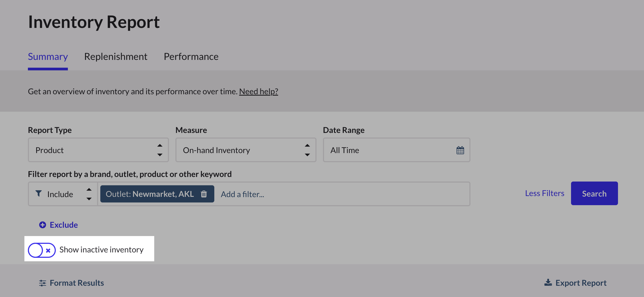Screen dimensions: 644x297
Task: Enable the Show inactive inventory toggle
Action: [x=41, y=249]
